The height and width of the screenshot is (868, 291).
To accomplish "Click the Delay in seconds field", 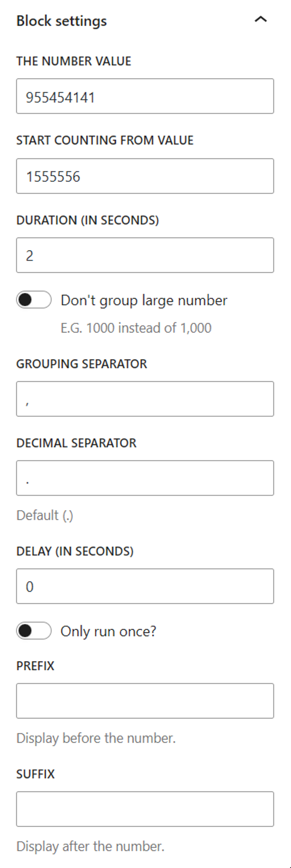I will pyautogui.click(x=145, y=586).
